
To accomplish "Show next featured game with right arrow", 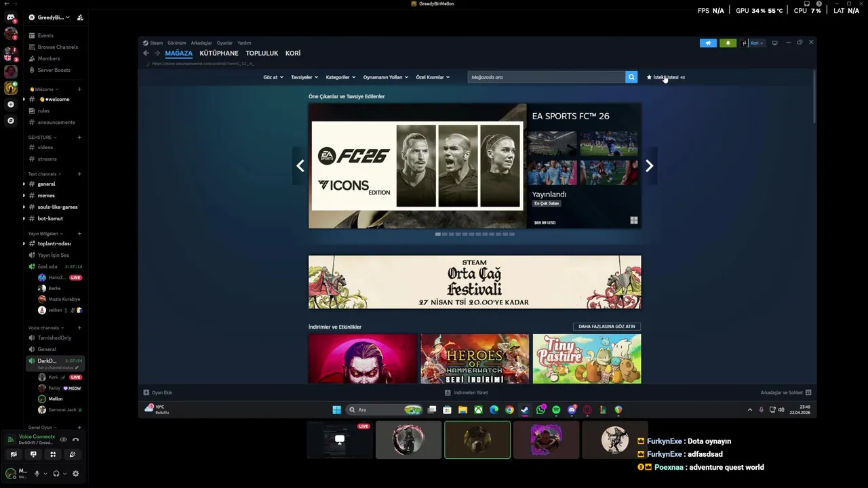I will point(649,166).
